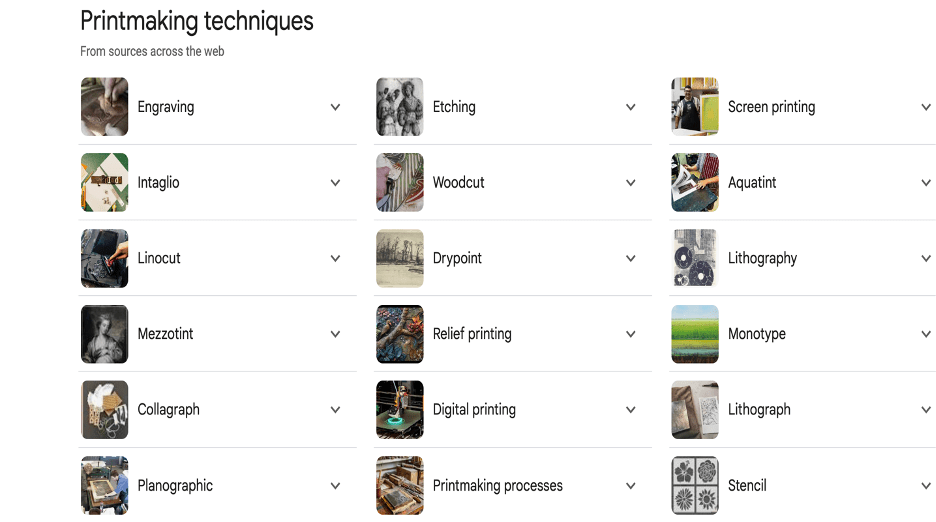
Task: Click the Mezzotint portrait thumbnail
Action: coord(104,334)
